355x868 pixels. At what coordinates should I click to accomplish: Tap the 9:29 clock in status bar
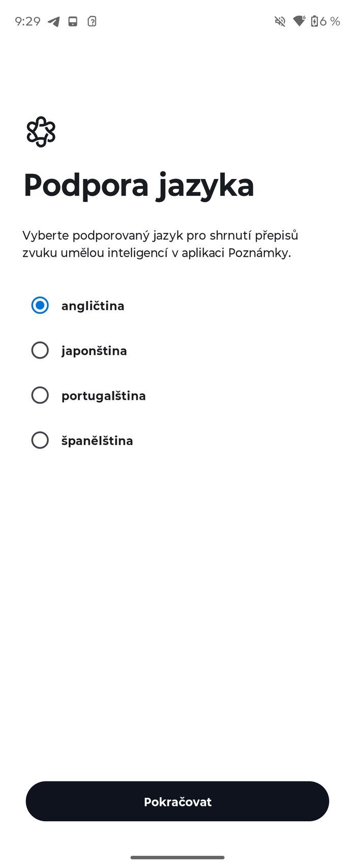pyautogui.click(x=27, y=21)
